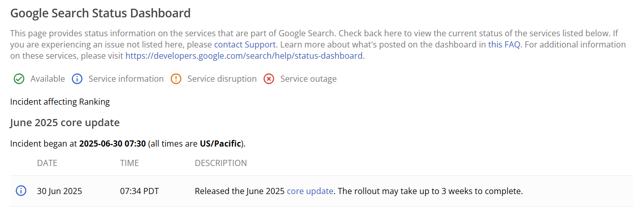
Task: Click the June 2025 core update title
Action: [65, 123]
